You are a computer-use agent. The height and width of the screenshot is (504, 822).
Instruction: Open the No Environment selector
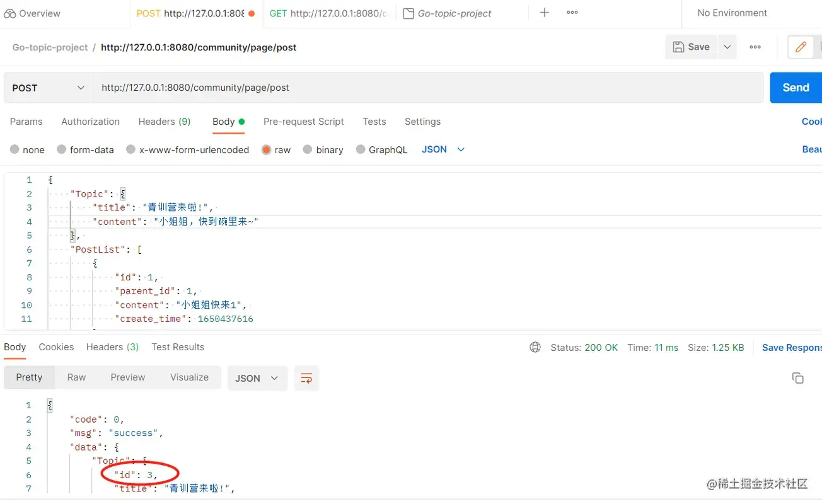coord(732,13)
